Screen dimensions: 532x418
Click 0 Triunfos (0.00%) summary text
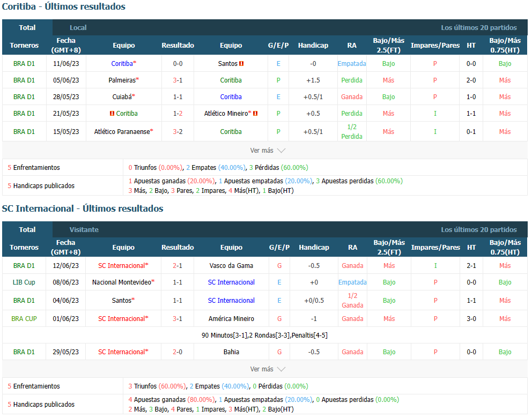(156, 168)
